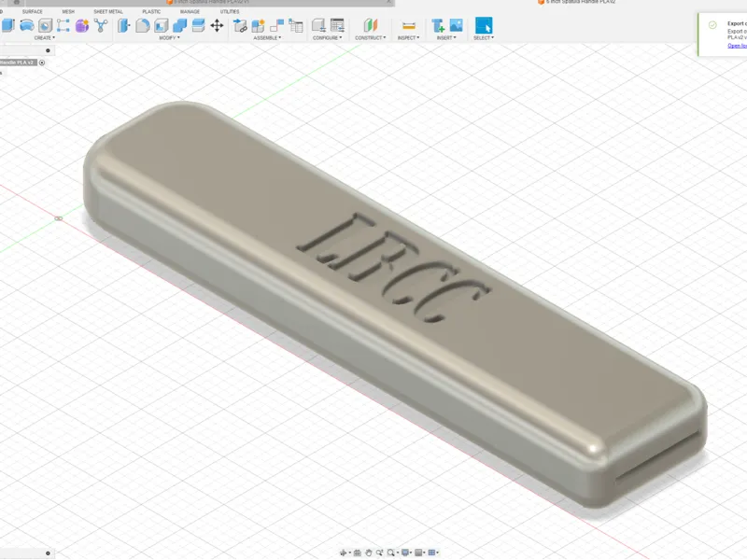
Task: Open the SHEET METAL tab
Action: 108,11
